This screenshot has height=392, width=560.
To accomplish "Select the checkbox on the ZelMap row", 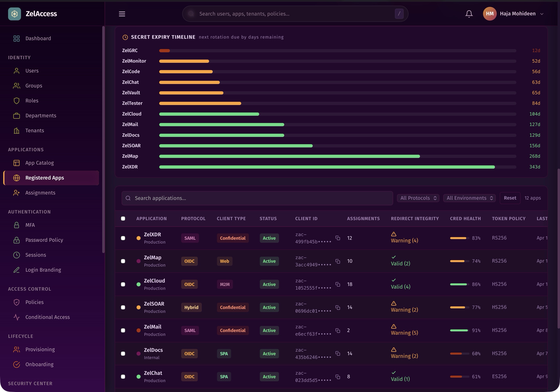I will click(123, 261).
